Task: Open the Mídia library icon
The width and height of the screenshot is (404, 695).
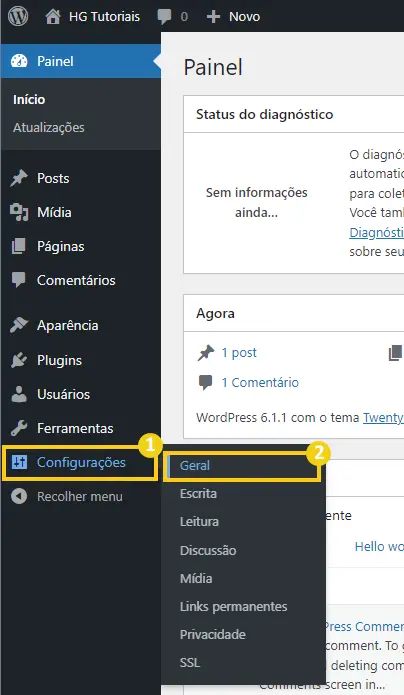Action: click(x=19, y=212)
